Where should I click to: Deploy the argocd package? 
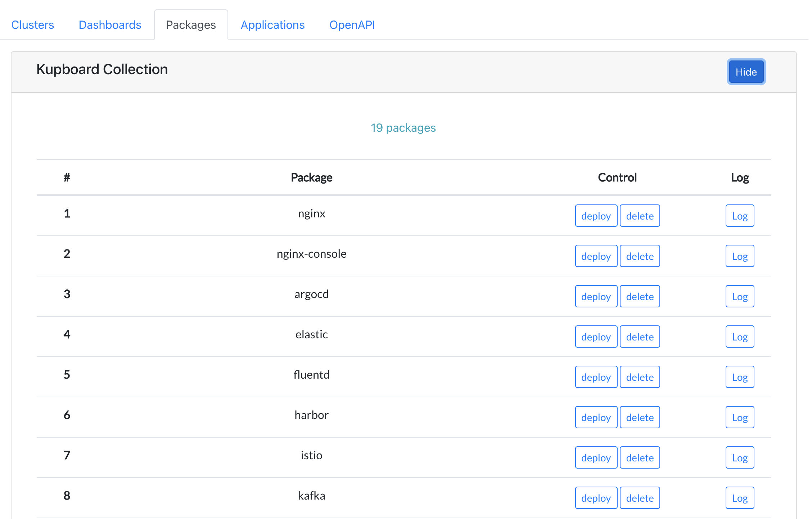[596, 297]
